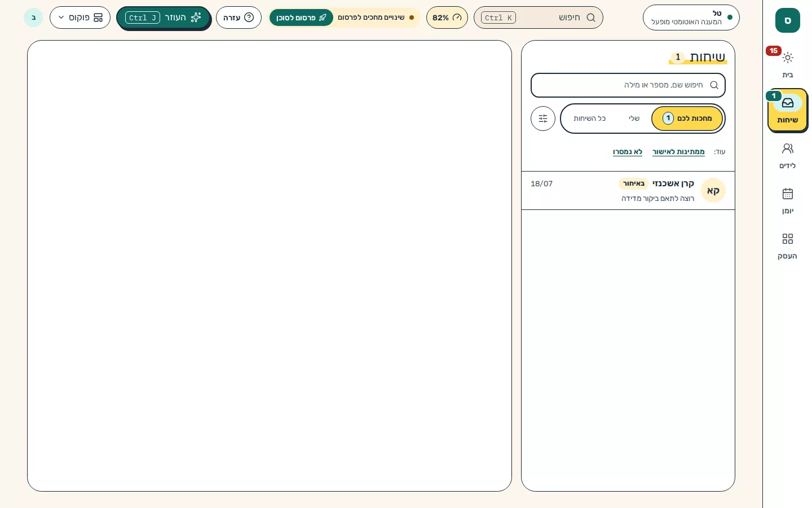Open the קרן אשכנזי conversation row
The width and height of the screenshot is (812, 508).
coord(628,191)
